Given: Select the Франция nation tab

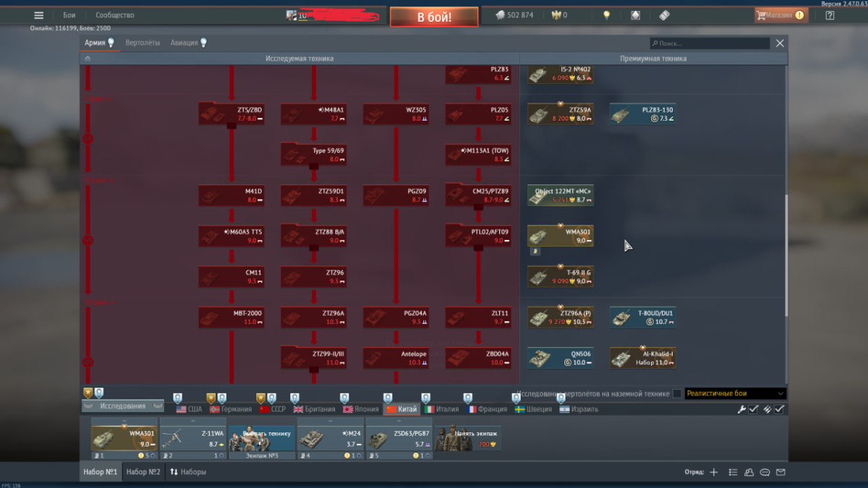Looking at the screenshot, I should [487, 409].
